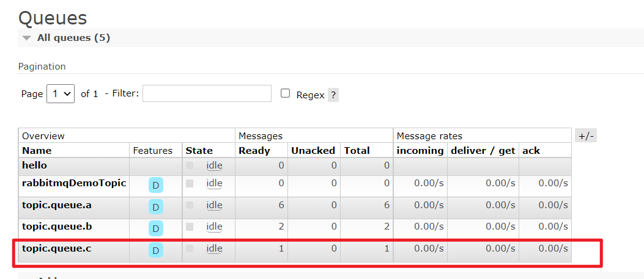Select Ready count 6 for topic.queue.a
Screen dimensions: 644x279
(281, 205)
